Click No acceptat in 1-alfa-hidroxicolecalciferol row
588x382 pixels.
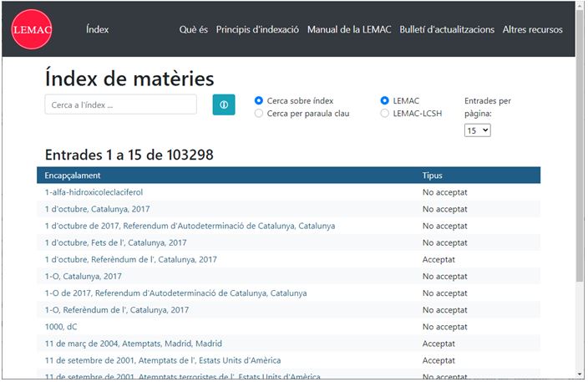(444, 192)
